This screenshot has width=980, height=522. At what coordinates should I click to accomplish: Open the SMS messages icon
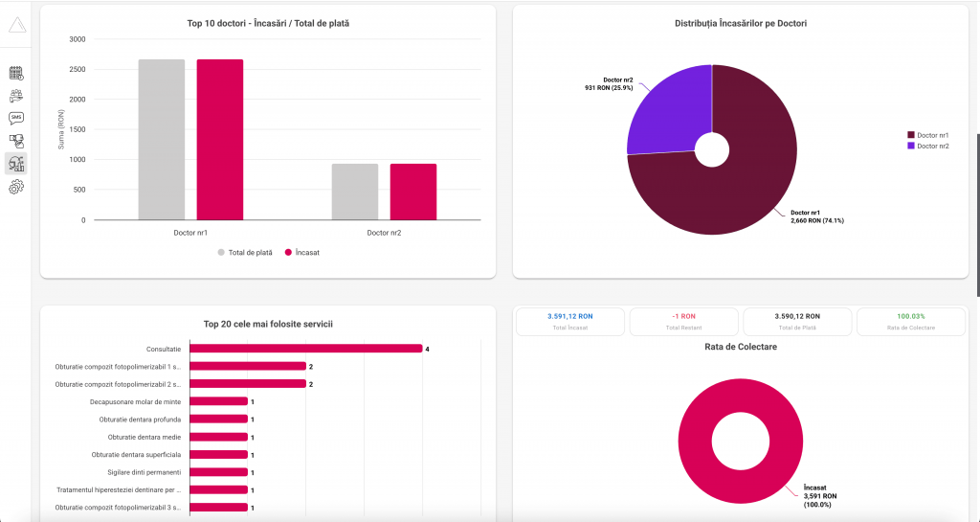coord(16,118)
